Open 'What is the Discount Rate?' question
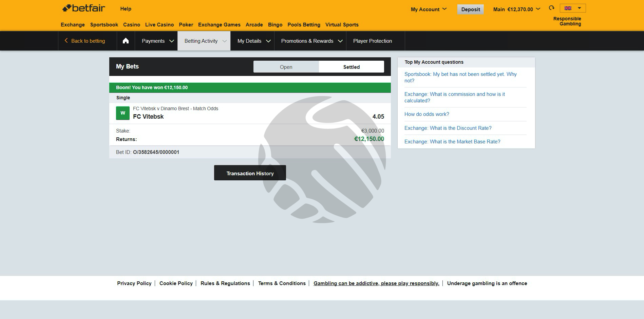 [448, 128]
